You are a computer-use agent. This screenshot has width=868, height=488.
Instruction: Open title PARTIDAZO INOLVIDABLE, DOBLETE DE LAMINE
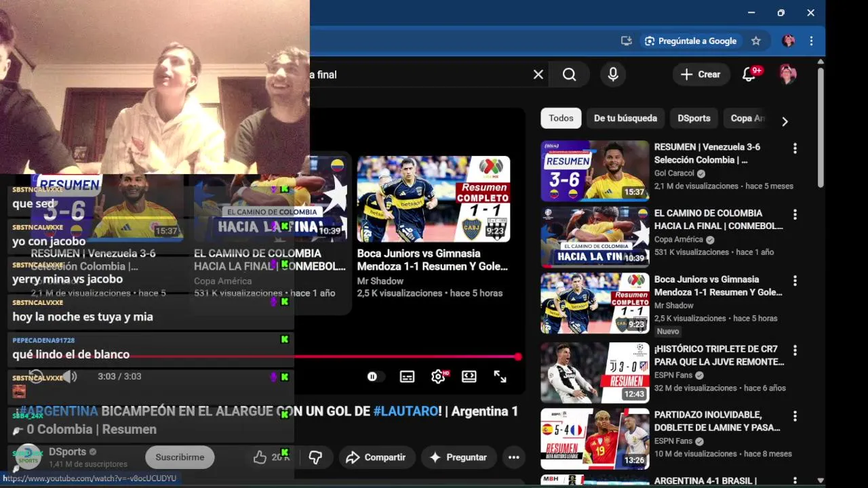click(x=717, y=421)
